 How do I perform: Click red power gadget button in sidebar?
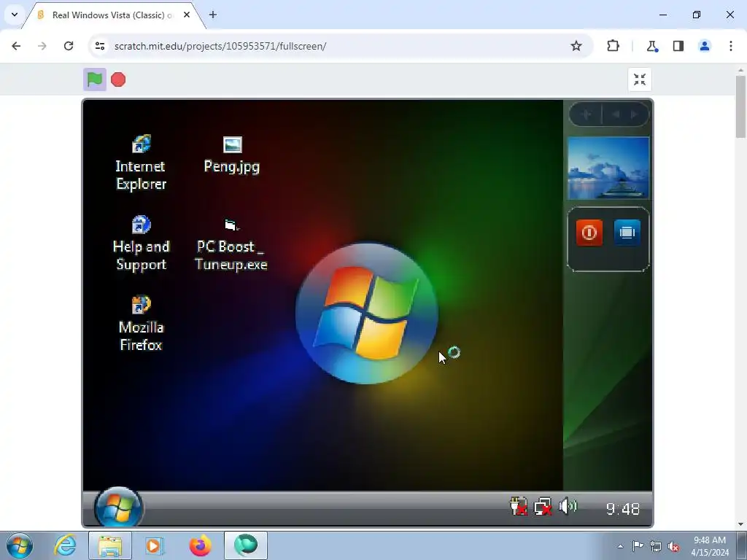589,233
